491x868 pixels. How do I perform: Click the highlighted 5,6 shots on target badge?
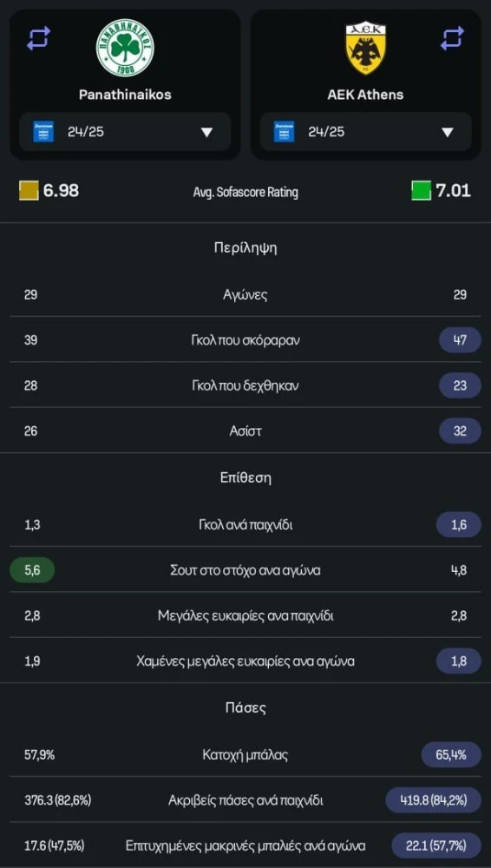pyautogui.click(x=32, y=569)
